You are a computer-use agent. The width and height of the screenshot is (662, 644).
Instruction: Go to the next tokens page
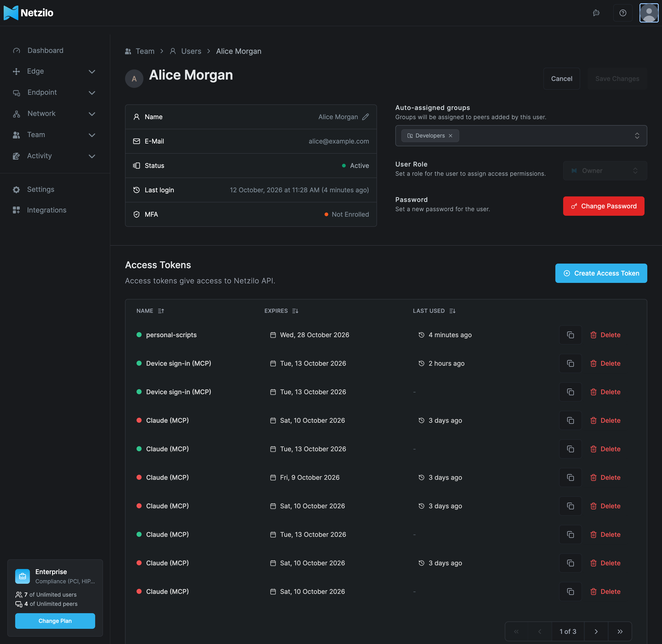click(x=596, y=631)
